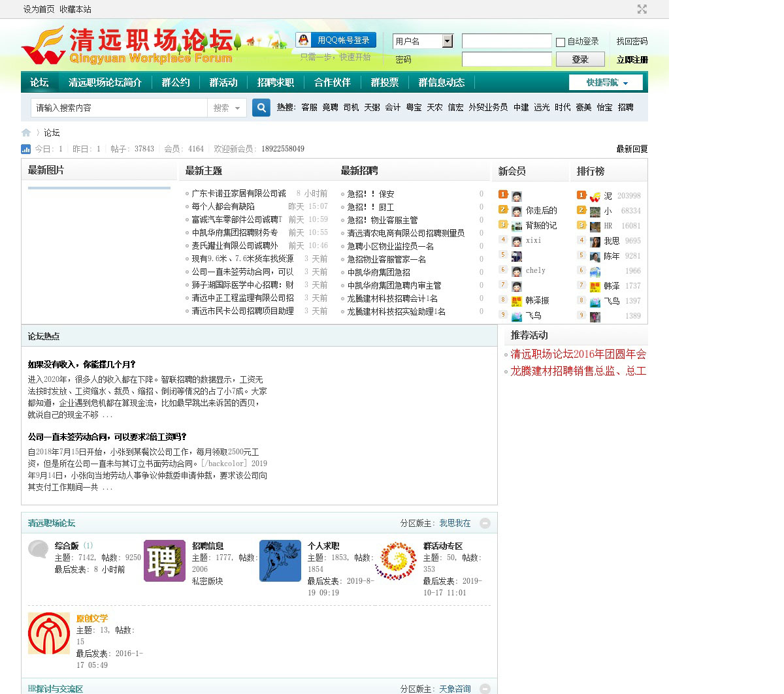Click the 立即注册 link
The image size is (784, 694).
click(x=632, y=59)
